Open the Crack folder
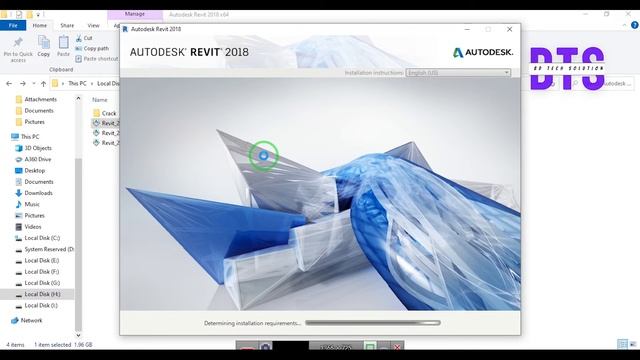 click(x=105, y=113)
